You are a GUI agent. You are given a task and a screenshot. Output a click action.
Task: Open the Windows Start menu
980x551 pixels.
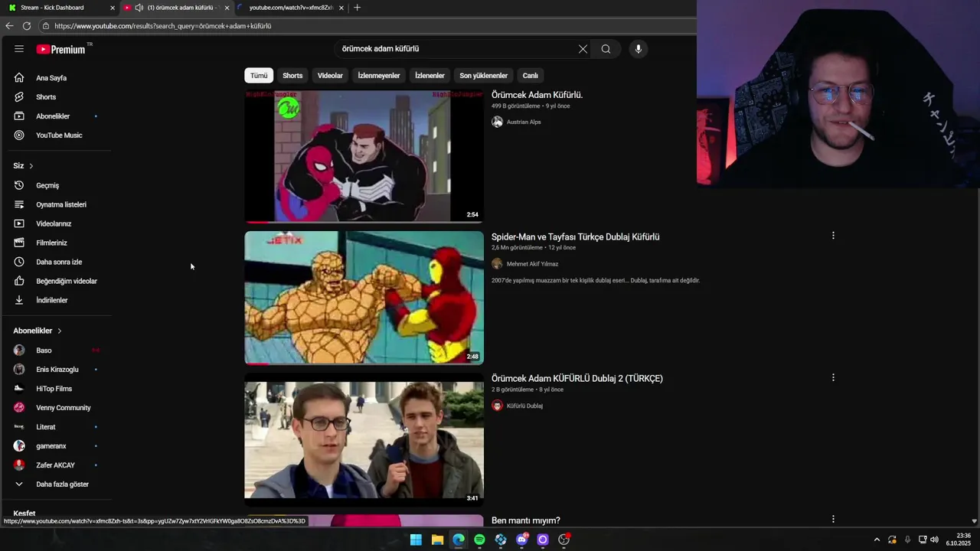416,540
